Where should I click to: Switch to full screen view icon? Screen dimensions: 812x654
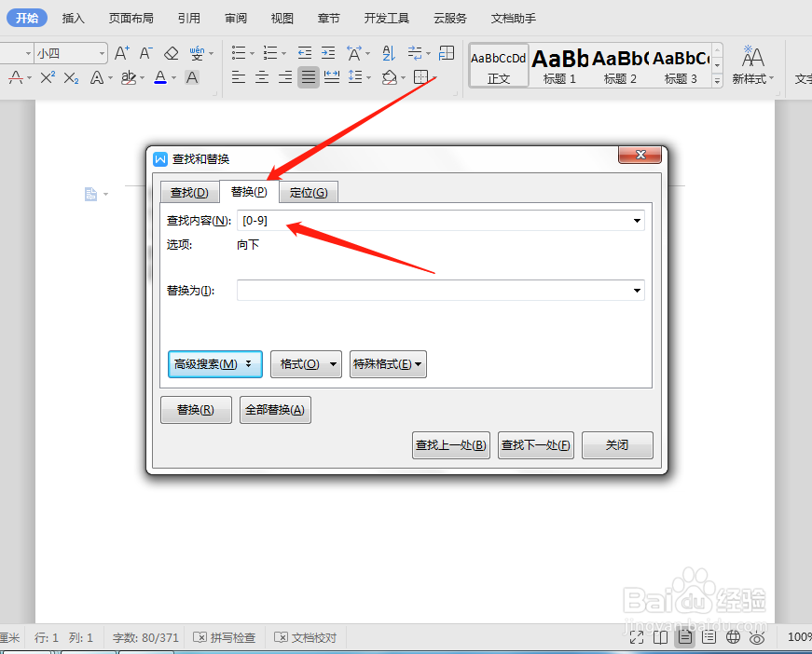[x=637, y=637]
